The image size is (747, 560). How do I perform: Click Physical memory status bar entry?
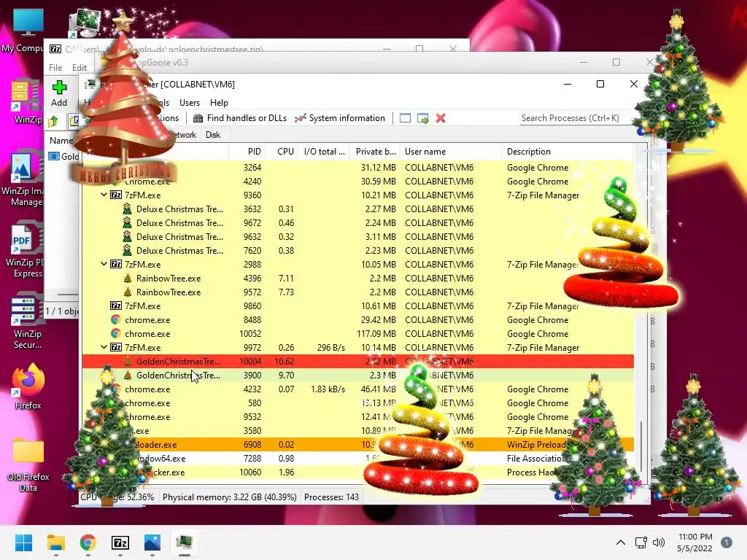pos(230,497)
